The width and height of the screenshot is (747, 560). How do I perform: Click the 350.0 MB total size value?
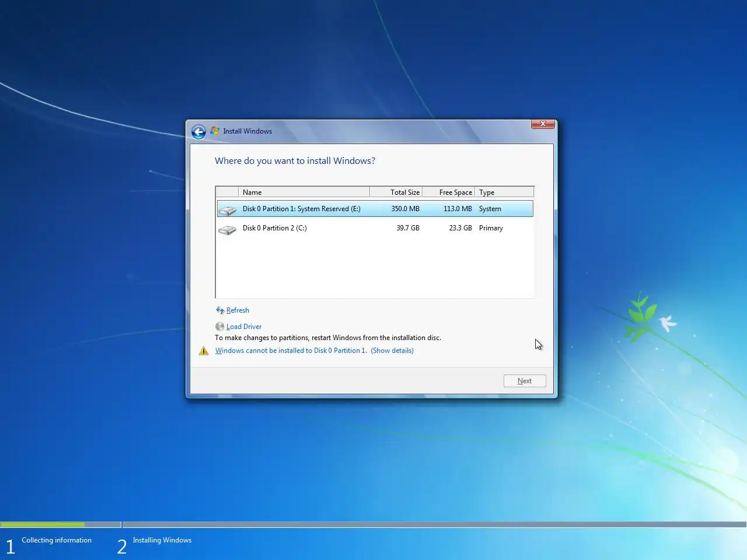pyautogui.click(x=405, y=209)
